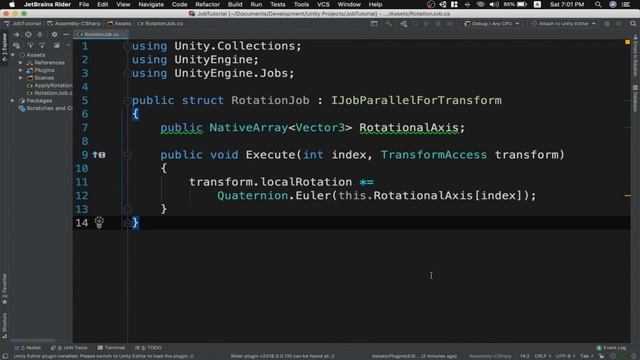The height and width of the screenshot is (360, 640).
Task: Open the VCS menu
Action: coord(323,4)
